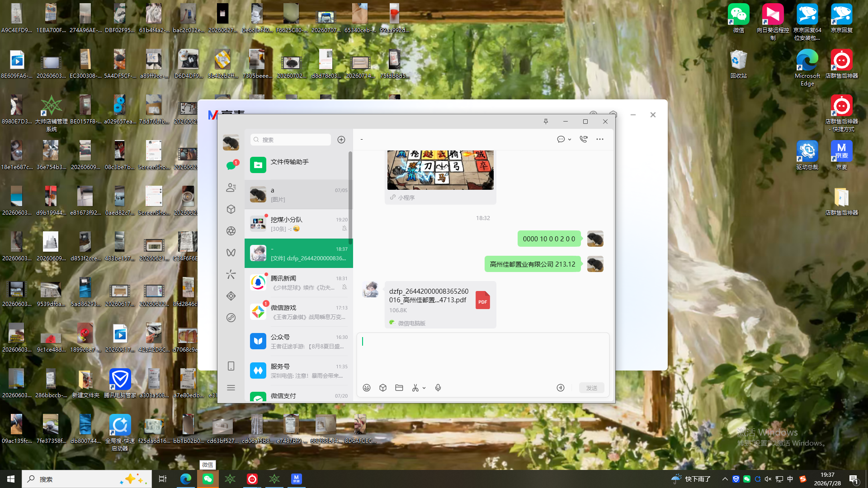Open the PDF file icon in the chat

[483, 300]
